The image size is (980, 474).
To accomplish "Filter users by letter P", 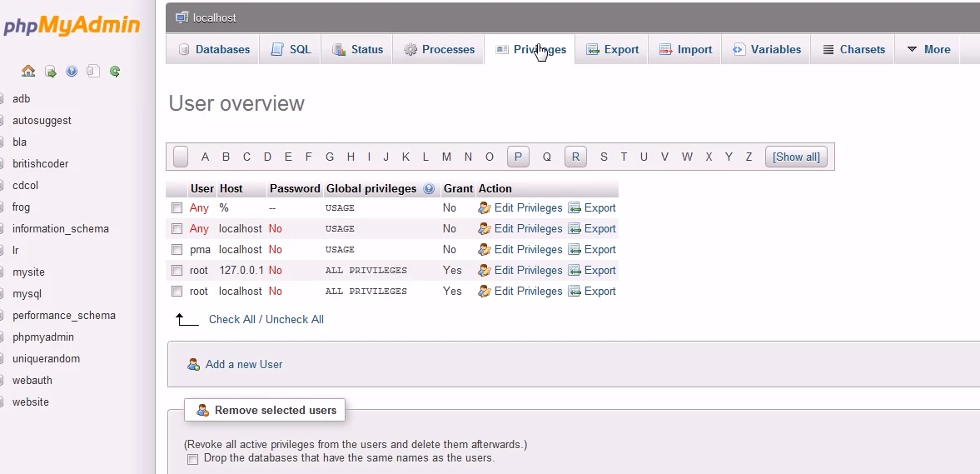I will 518,157.
